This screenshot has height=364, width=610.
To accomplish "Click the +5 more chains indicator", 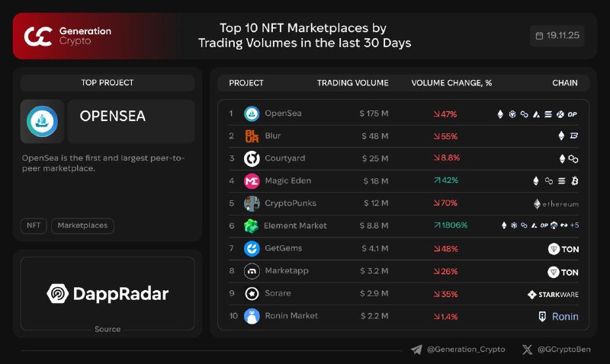I will [x=573, y=225].
